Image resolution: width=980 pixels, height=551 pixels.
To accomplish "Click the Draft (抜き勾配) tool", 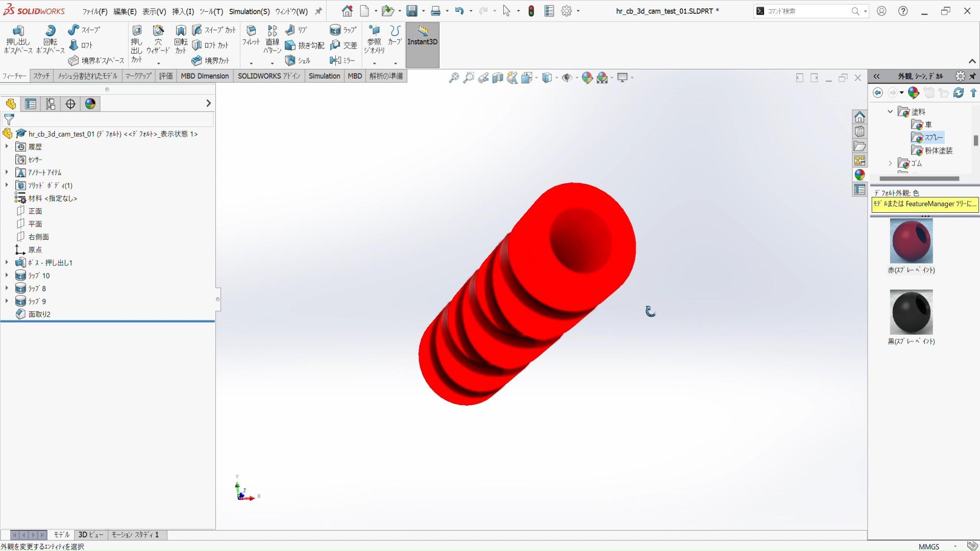I will click(x=304, y=45).
